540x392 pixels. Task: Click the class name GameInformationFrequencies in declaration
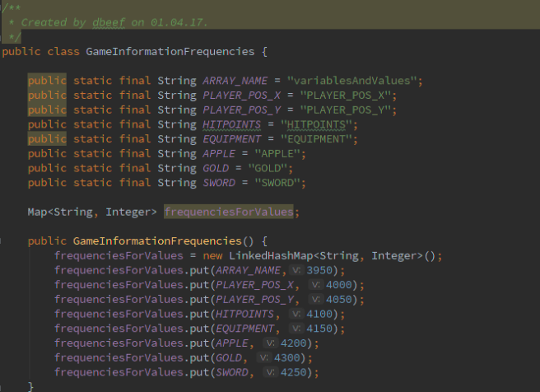coord(170,52)
